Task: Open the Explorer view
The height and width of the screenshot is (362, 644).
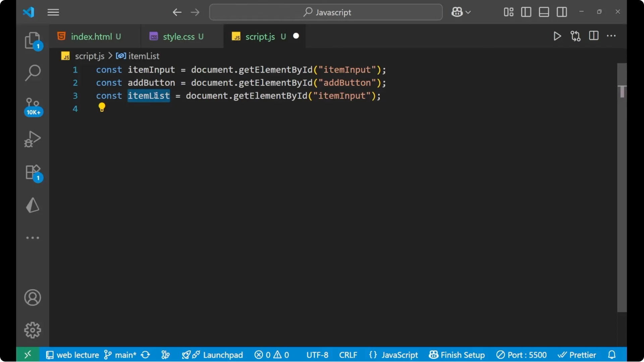Action: 33,40
